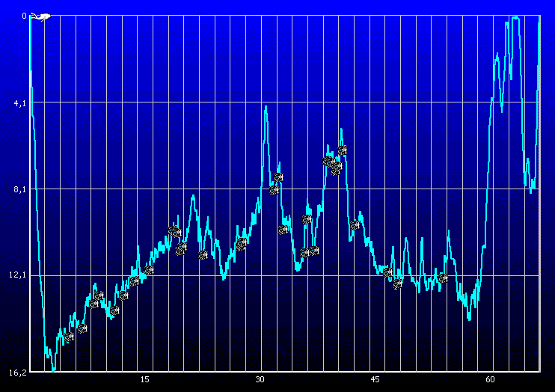Image resolution: width=555 pixels, height=392 pixels.
Task: Select the lone camera marker near minute 42
Action: (x=355, y=225)
